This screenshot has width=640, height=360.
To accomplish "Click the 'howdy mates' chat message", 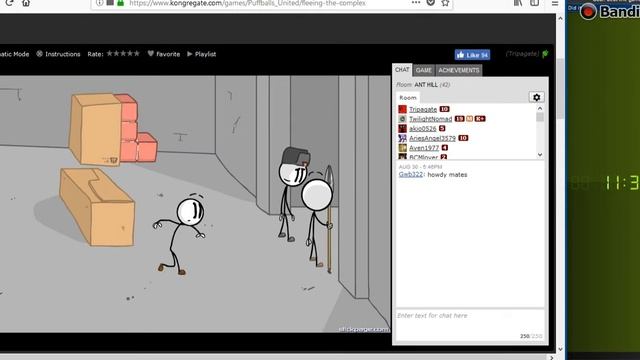I will [447, 175].
